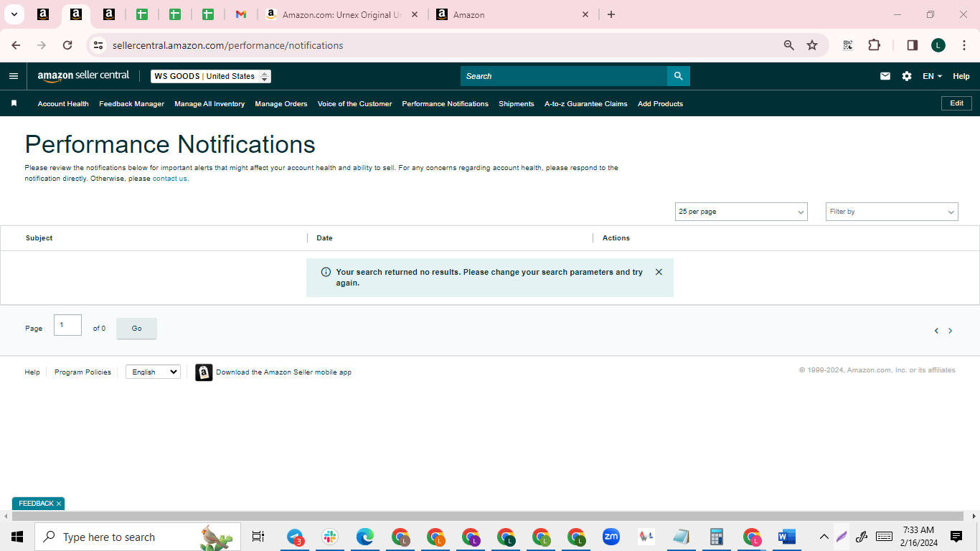Image resolution: width=980 pixels, height=551 pixels.
Task: Dismiss the no results alert
Action: (659, 272)
